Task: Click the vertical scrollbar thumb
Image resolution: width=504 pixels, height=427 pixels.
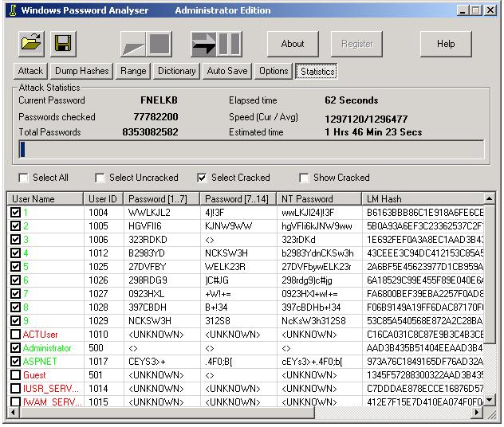Action: pyautogui.click(x=489, y=274)
